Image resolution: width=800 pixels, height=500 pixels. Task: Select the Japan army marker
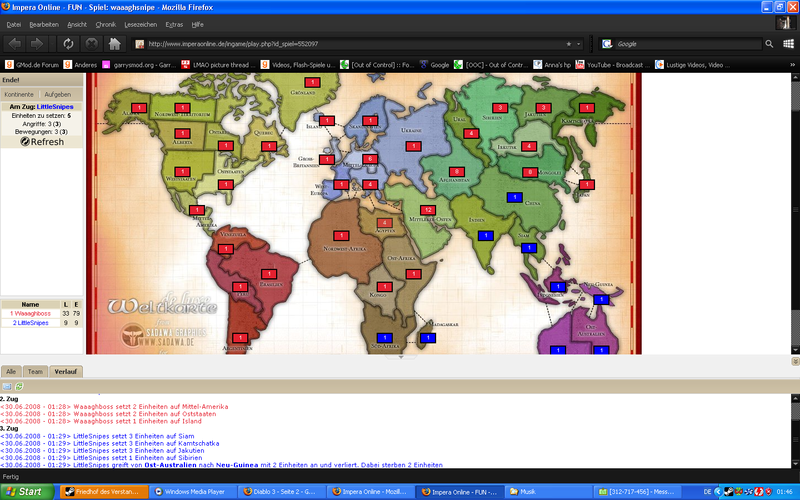[587, 184]
